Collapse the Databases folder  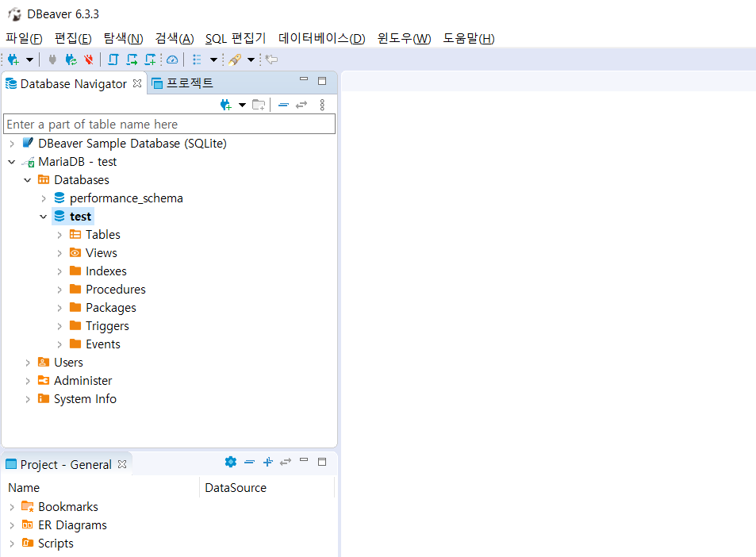pyautogui.click(x=28, y=180)
